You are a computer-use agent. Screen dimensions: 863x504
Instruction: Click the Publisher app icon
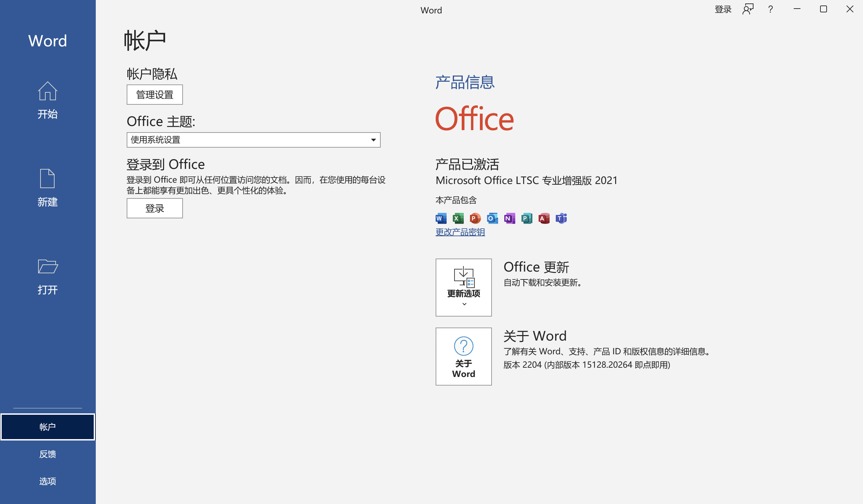(527, 218)
